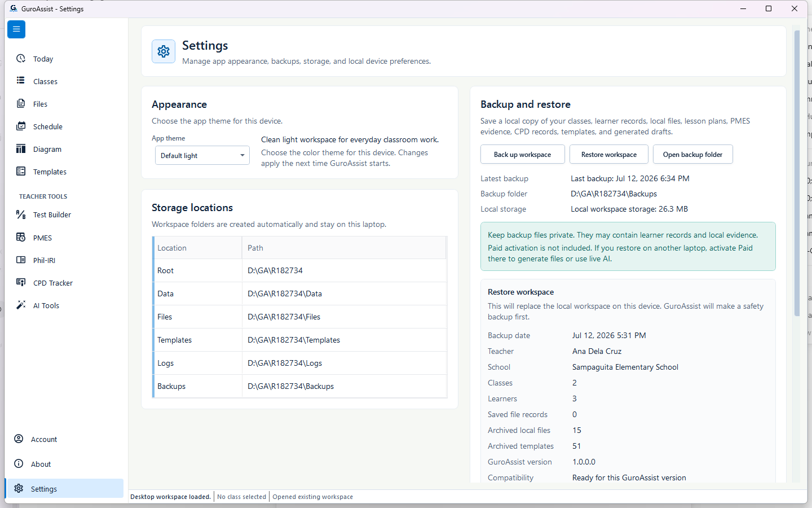Screen dimensions: 812x508
Task: Click Restore workspace button
Action: (x=608, y=155)
